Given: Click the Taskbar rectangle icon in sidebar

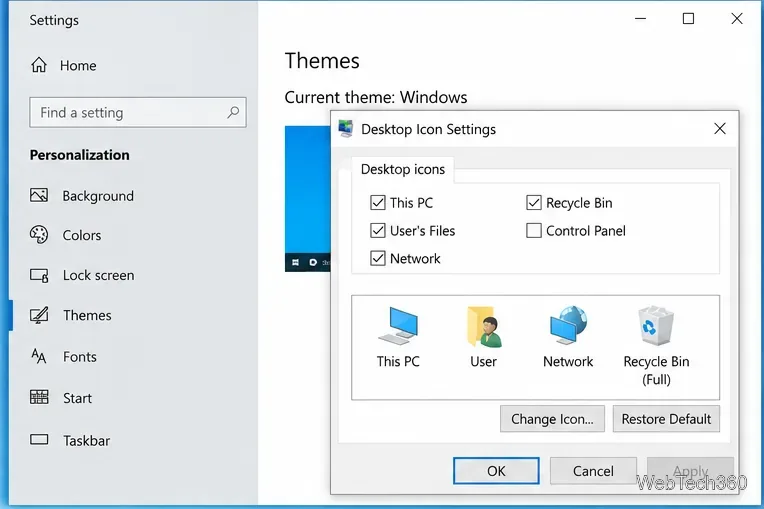Looking at the screenshot, I should 39,440.
